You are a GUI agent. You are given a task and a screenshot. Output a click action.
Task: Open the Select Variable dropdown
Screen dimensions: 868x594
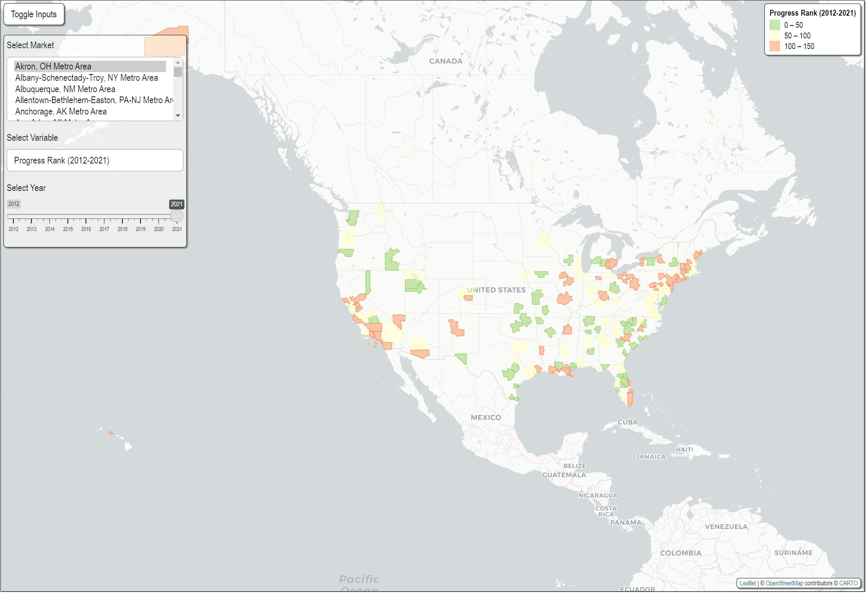[95, 160]
